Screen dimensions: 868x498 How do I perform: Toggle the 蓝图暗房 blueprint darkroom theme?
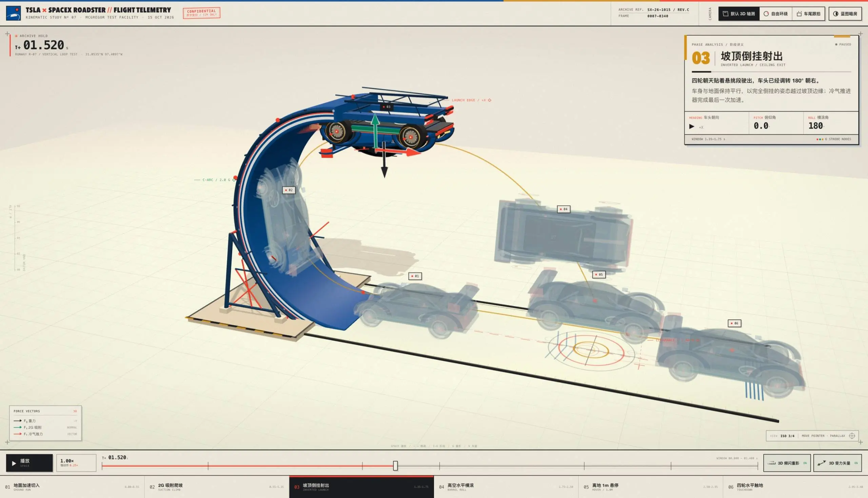pyautogui.click(x=845, y=14)
